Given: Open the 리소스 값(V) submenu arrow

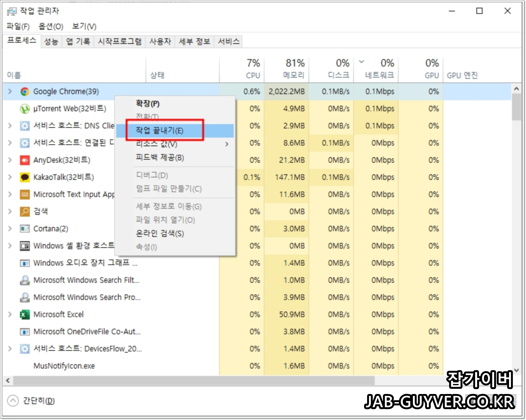Looking at the screenshot, I should [227, 144].
